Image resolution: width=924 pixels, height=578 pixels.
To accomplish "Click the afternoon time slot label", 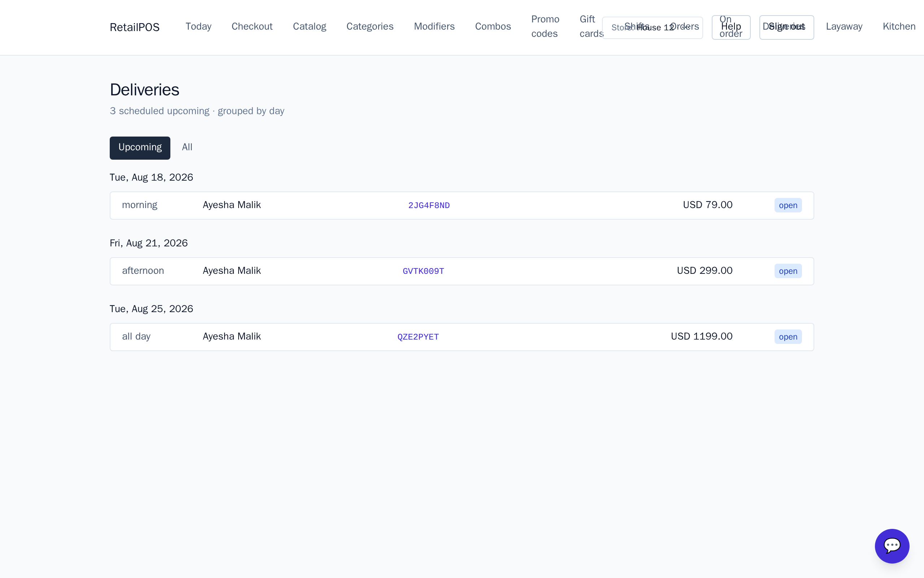I will tap(143, 271).
